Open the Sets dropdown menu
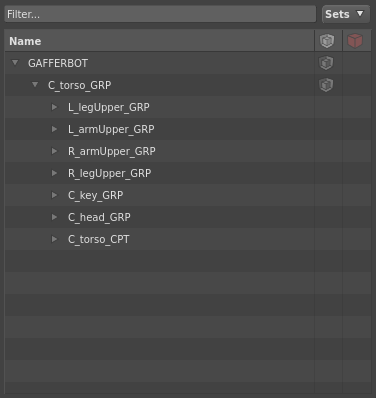The image size is (376, 398). pyautogui.click(x=346, y=14)
